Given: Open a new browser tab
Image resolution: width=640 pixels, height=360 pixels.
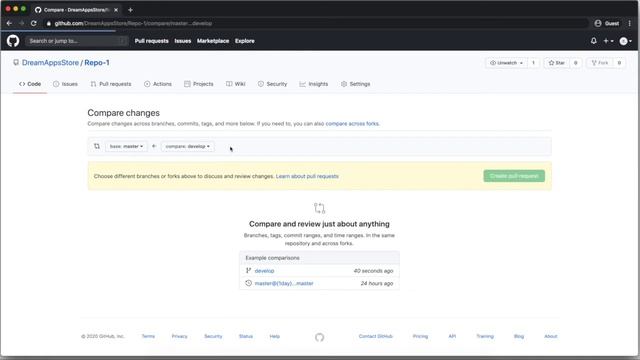Looking at the screenshot, I should 130,10.
